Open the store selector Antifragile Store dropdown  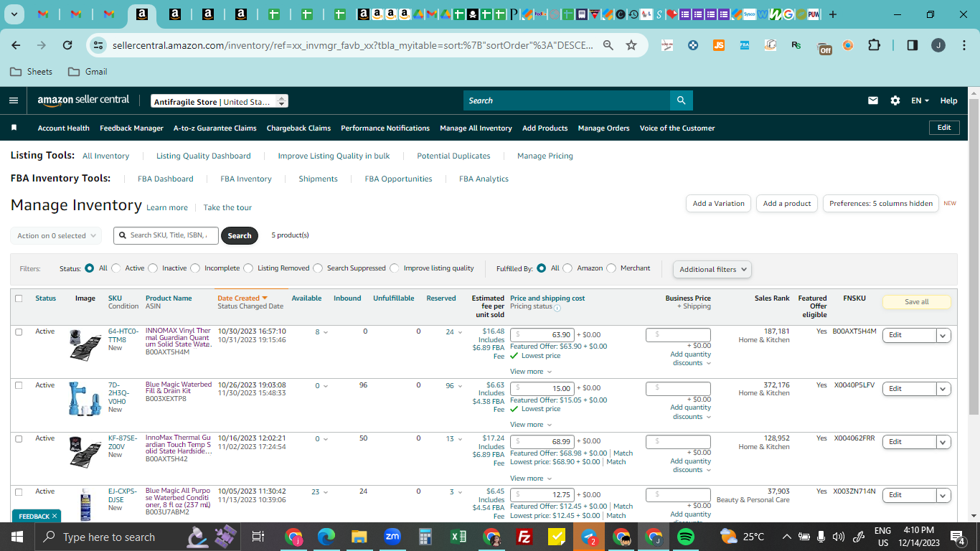220,101
